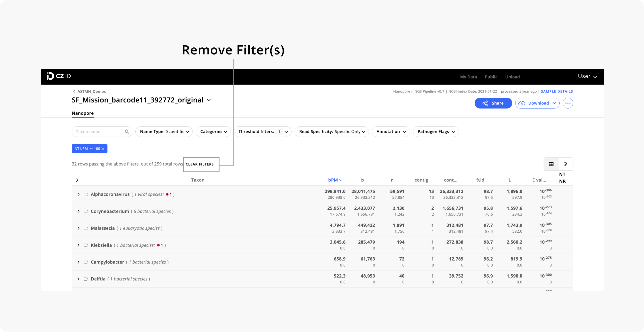Sort by %id column header
The image size is (644, 332).
coord(480,180)
